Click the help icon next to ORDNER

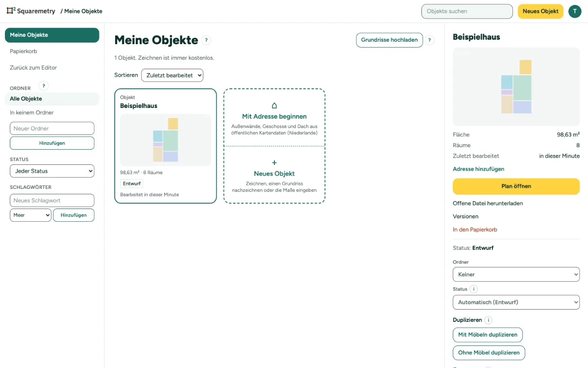[44, 86]
